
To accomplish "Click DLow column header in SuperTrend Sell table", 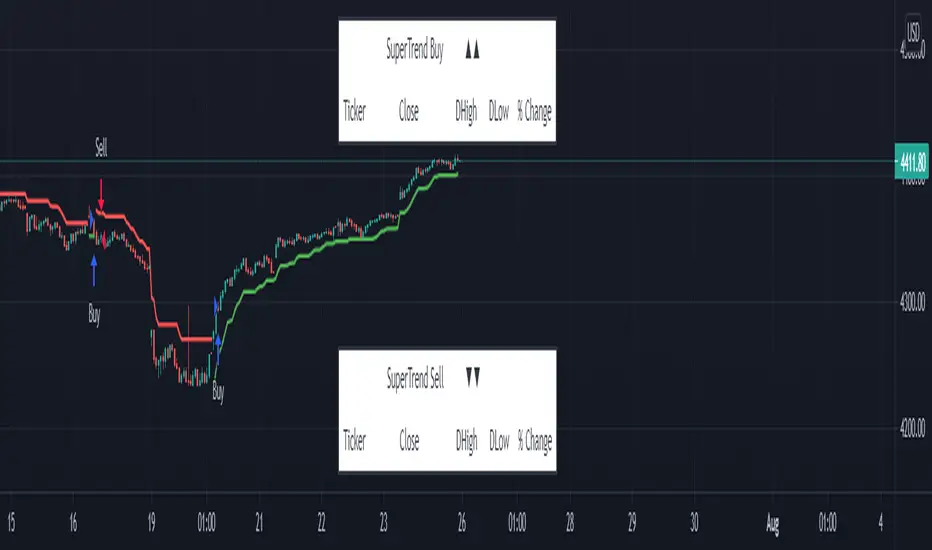I will (499, 440).
